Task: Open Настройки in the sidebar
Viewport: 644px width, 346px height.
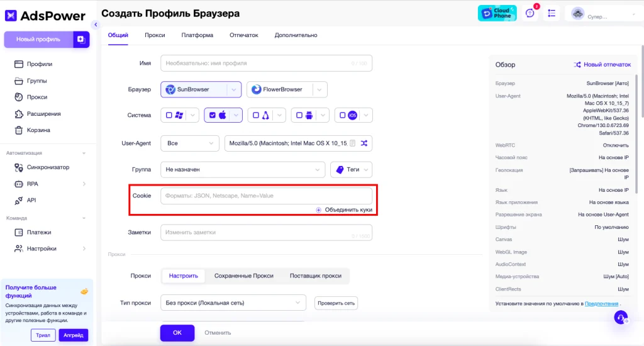Action: (x=42, y=248)
